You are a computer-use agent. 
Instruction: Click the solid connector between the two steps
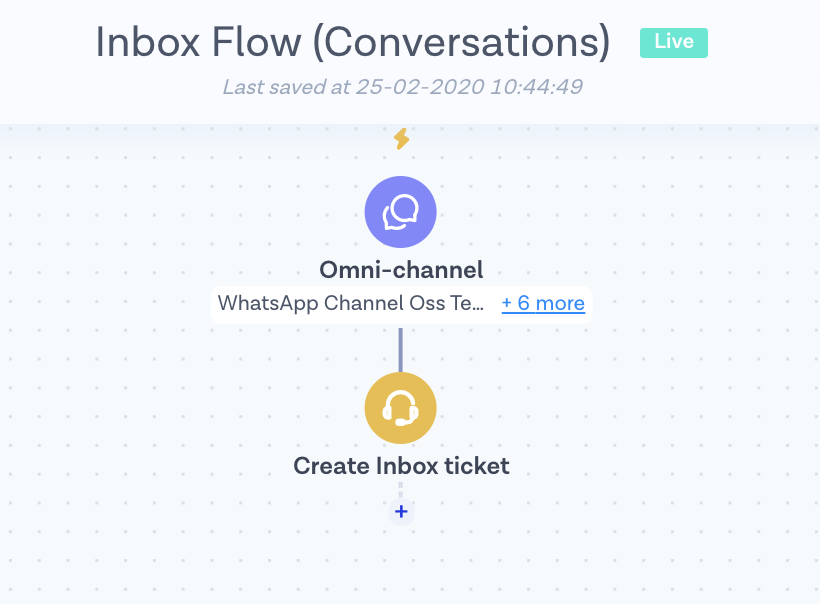(x=401, y=346)
